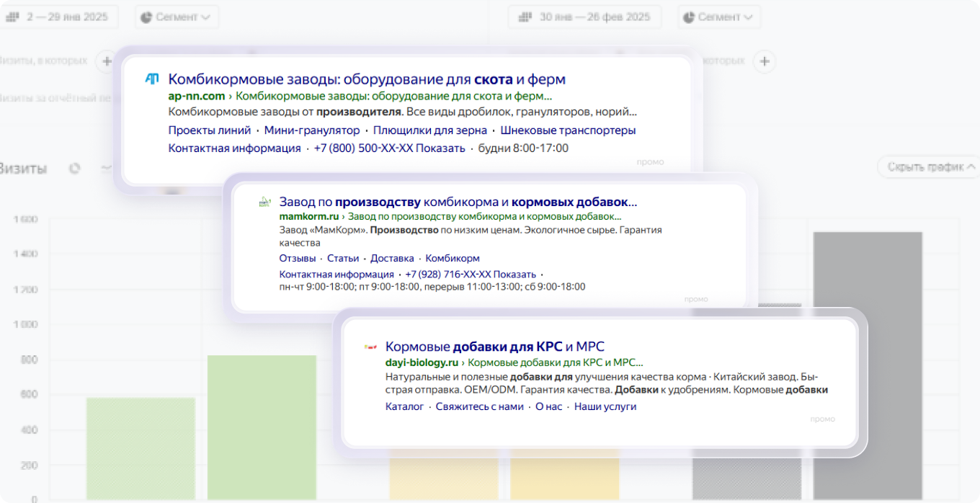Open 'Проекты линий' sitelink
980x503 pixels.
tap(210, 130)
